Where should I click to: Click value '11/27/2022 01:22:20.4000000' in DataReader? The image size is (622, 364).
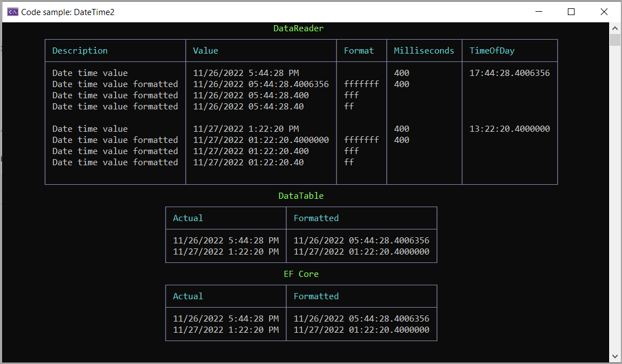tap(261, 140)
